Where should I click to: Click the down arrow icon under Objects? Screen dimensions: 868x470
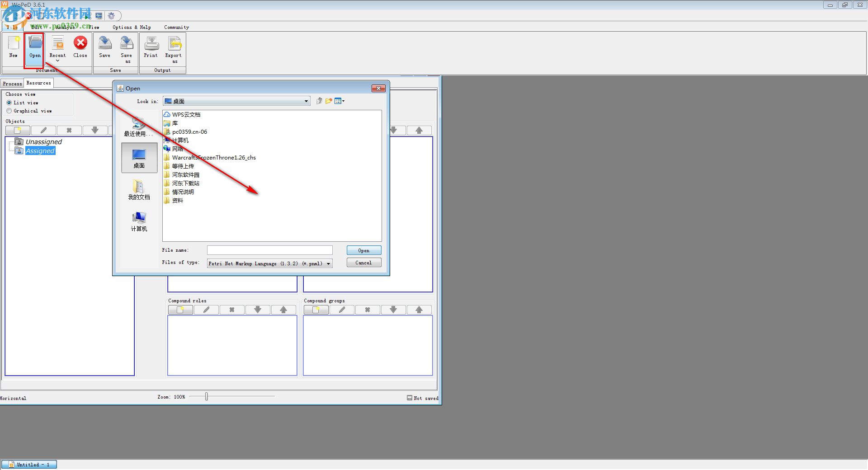tap(95, 130)
